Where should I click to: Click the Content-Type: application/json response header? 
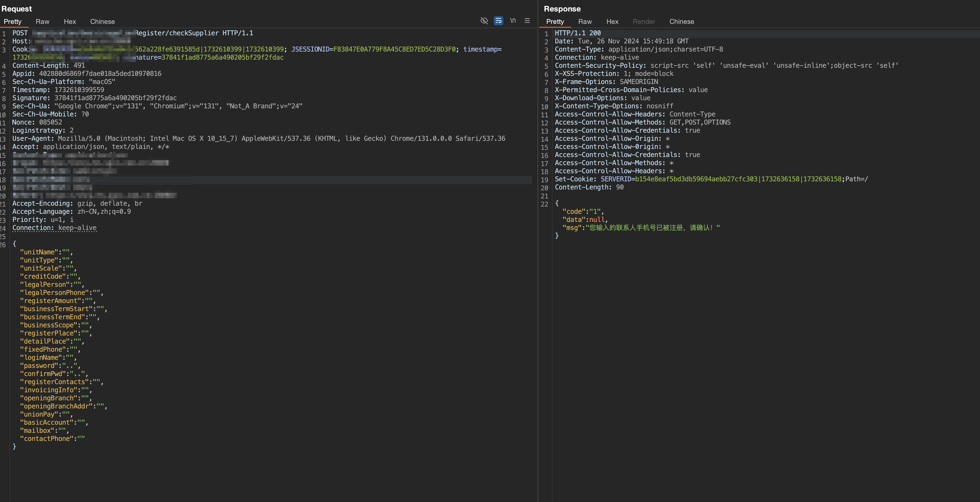(639, 49)
